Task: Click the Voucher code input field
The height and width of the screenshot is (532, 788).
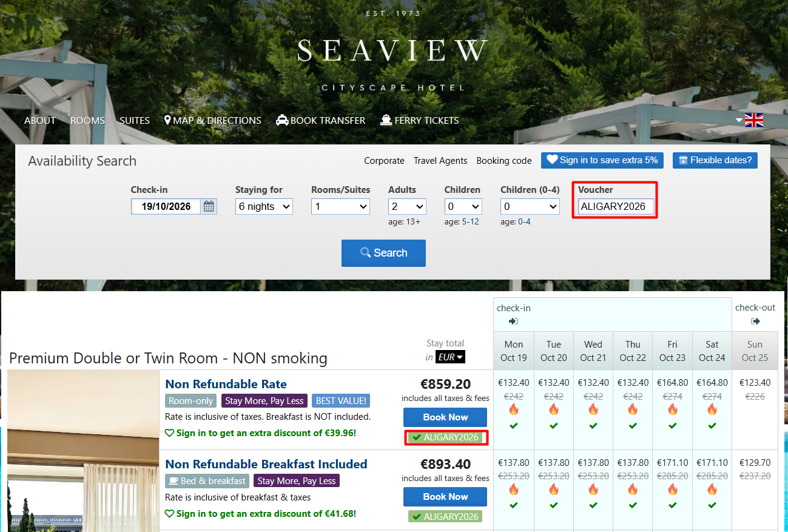Action: 616,207
